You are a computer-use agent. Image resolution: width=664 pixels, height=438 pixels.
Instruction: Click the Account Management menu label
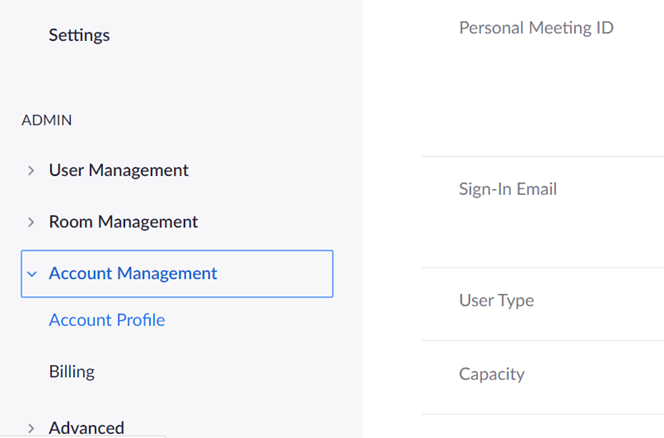[x=133, y=274]
